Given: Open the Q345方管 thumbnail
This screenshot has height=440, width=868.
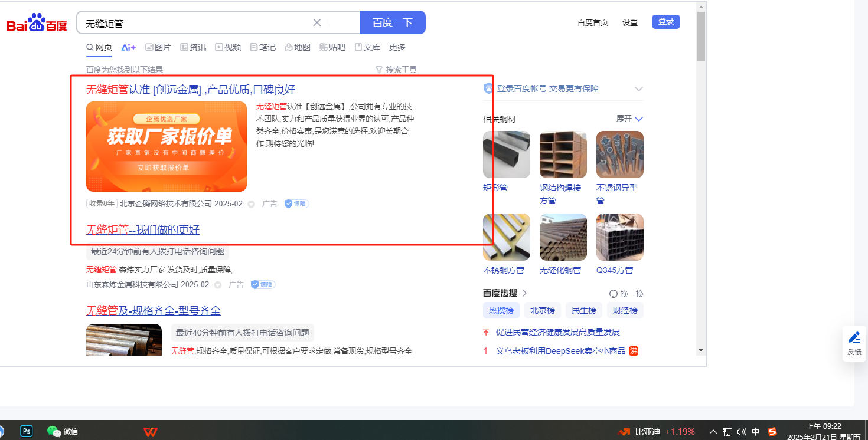Looking at the screenshot, I should [x=620, y=237].
